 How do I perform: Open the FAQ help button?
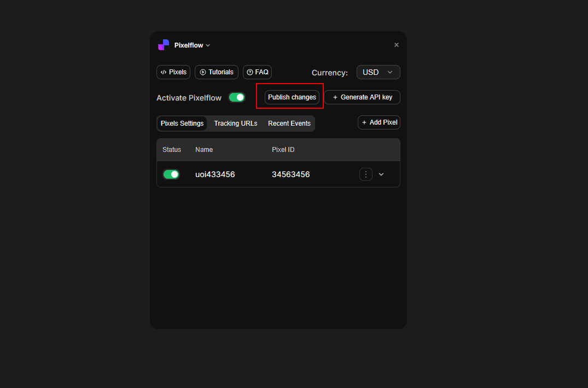[257, 72]
